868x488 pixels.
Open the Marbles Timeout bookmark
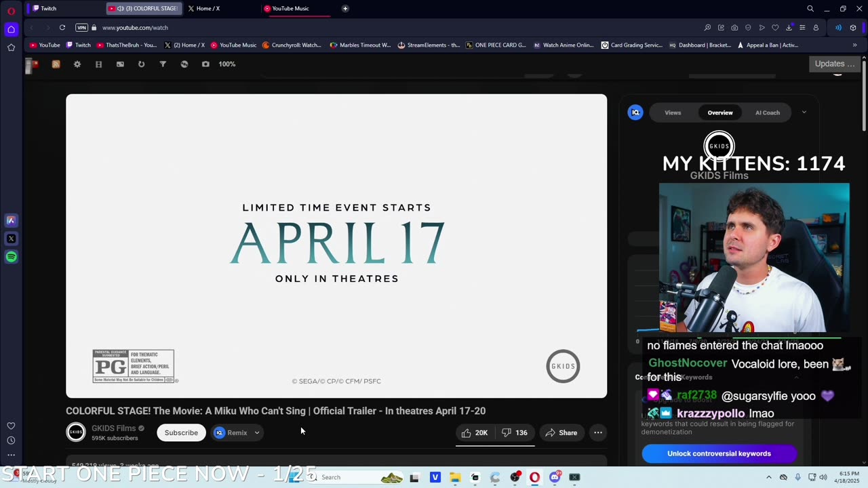360,45
